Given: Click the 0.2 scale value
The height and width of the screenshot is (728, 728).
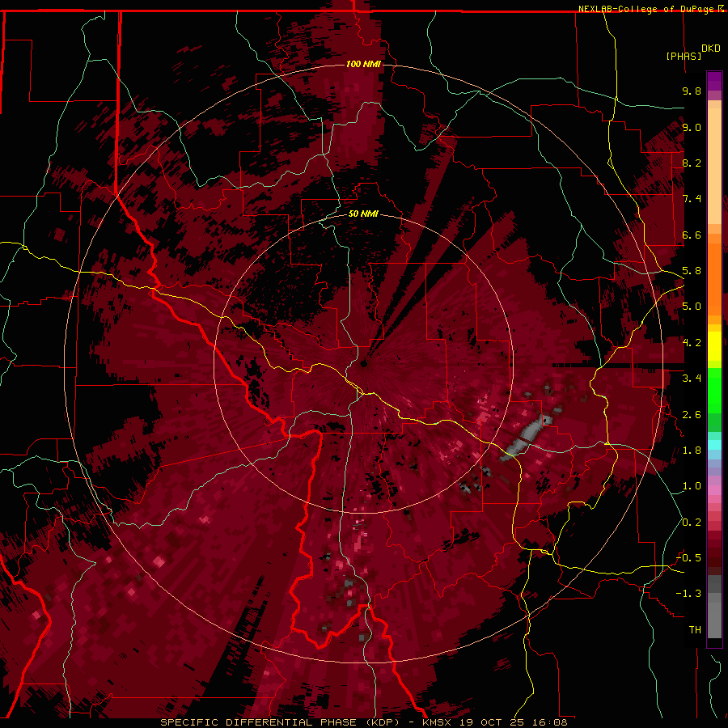Looking at the screenshot, I should [692, 523].
